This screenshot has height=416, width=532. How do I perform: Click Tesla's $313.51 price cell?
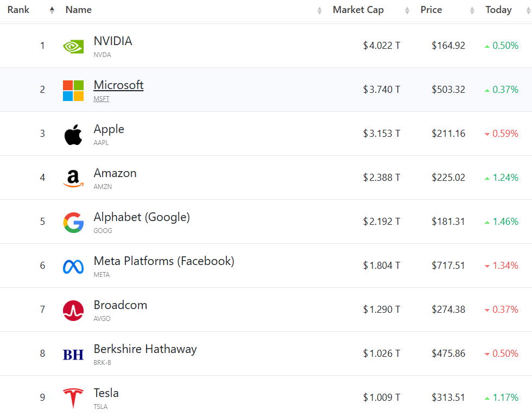click(448, 398)
